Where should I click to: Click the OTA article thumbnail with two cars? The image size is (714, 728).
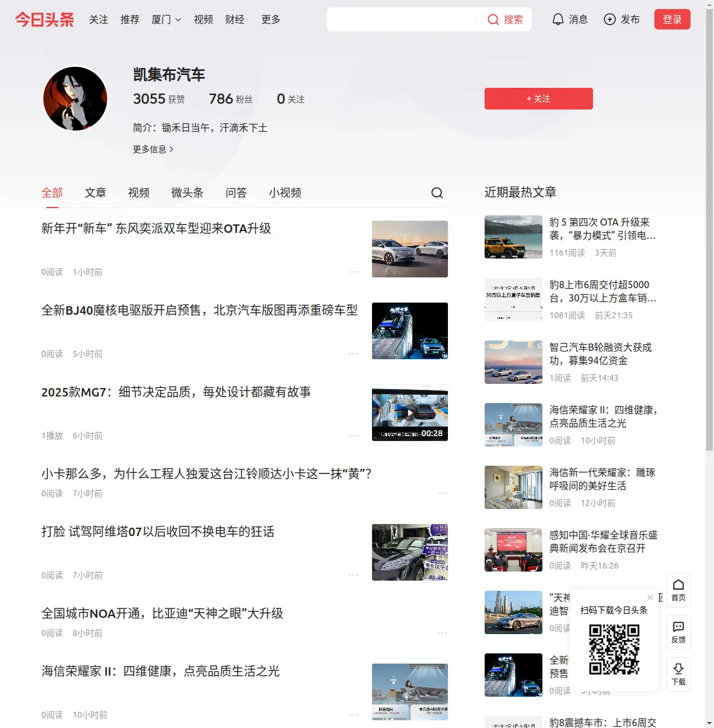click(410, 249)
